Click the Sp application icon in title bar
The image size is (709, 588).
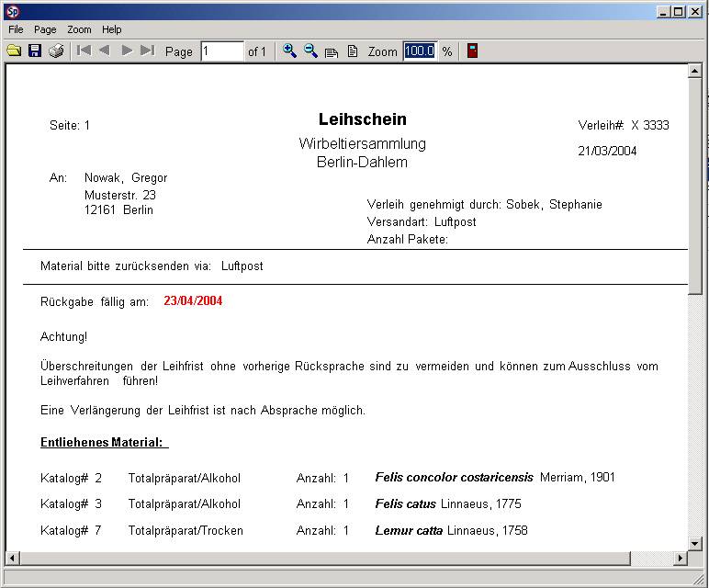[x=13, y=11]
